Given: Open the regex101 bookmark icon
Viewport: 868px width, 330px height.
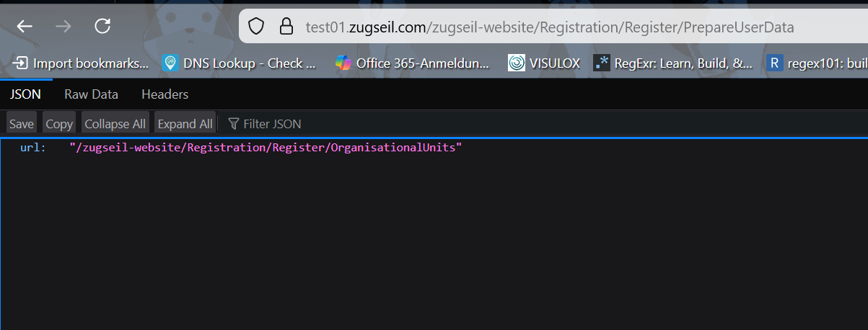Looking at the screenshot, I should click(x=774, y=63).
